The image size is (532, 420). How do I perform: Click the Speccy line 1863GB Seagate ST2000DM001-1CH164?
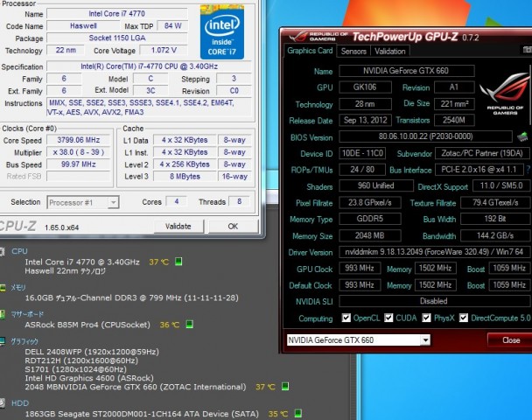pos(142,414)
